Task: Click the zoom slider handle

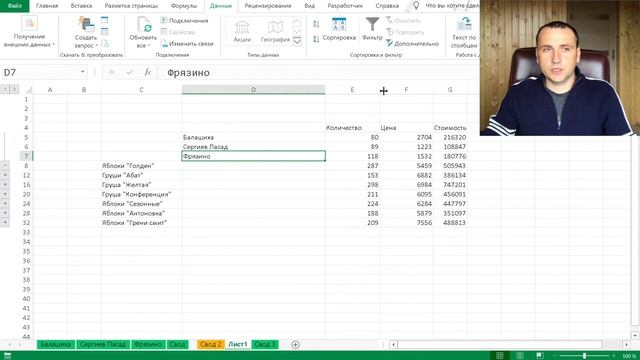Action: 584,356
